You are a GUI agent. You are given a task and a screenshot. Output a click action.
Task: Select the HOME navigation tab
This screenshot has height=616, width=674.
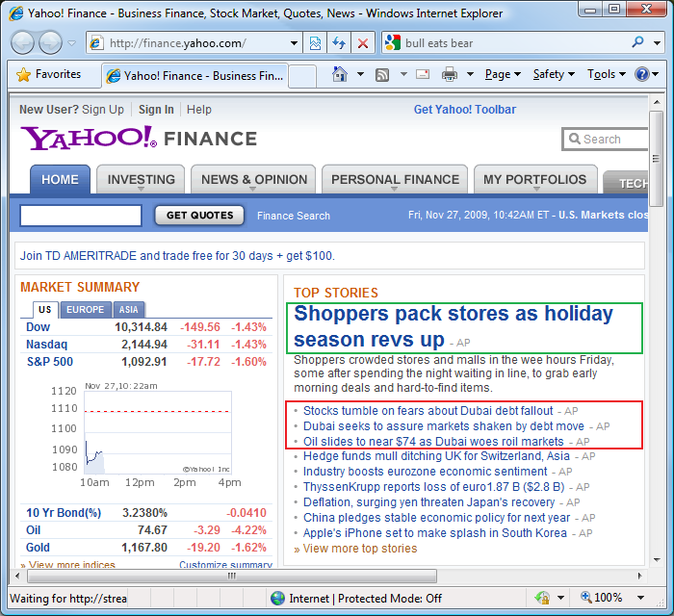(60, 179)
